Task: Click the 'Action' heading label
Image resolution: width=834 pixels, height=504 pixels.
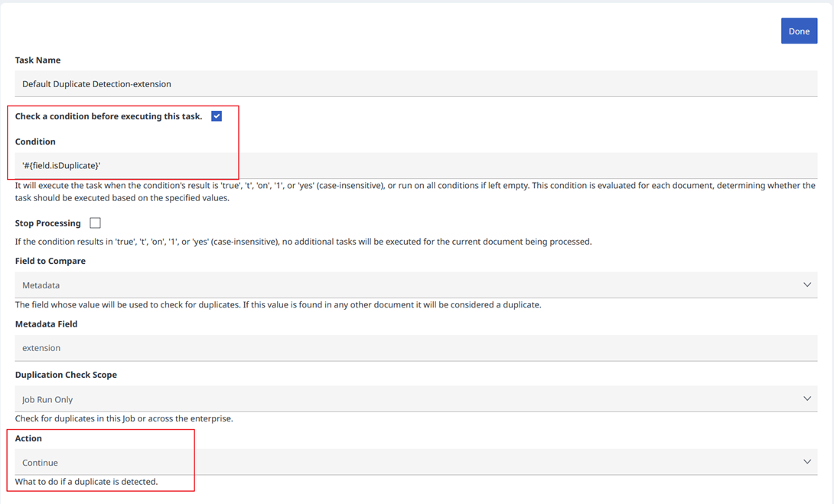Action: (28, 438)
